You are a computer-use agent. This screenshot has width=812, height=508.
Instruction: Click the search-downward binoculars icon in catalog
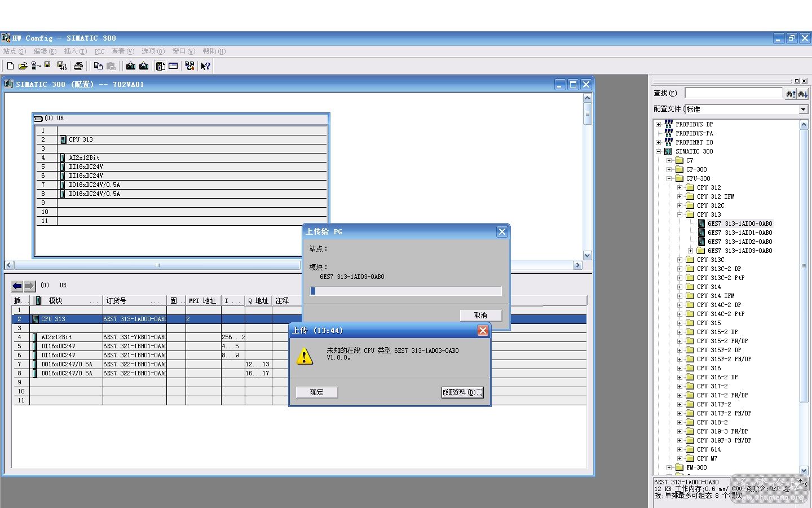tap(802, 94)
